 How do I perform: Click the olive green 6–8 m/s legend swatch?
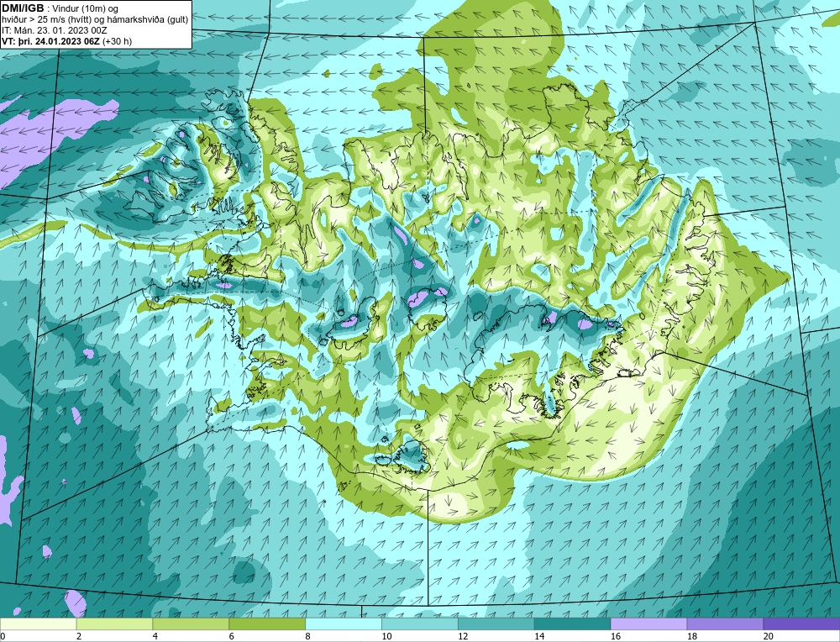click(x=267, y=624)
